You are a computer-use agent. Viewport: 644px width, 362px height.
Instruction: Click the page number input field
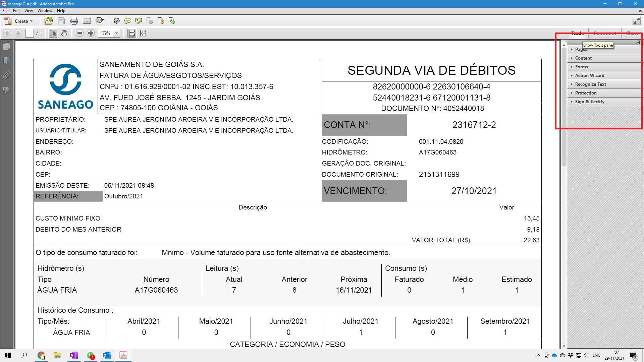click(30, 33)
